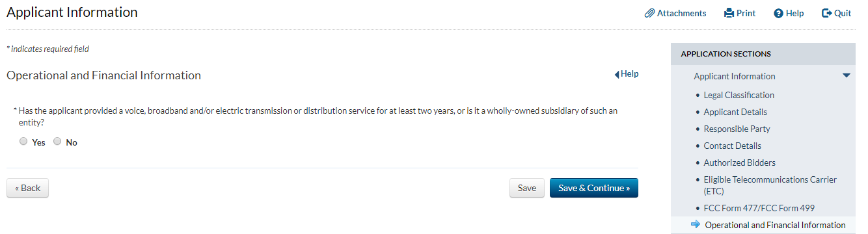868x234 pixels.
Task: Open FCC Form 477/FCC Form 499 section
Action: point(759,208)
